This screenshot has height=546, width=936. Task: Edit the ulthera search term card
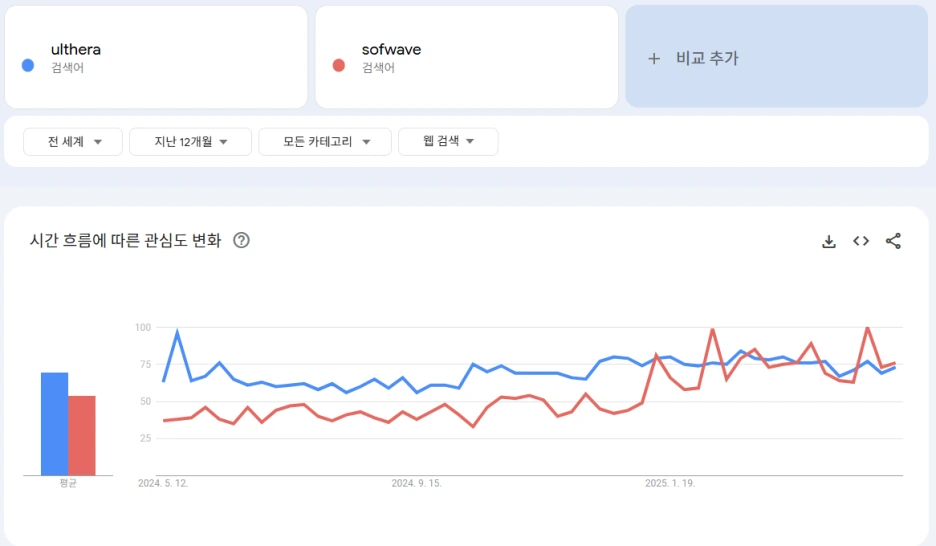156,57
